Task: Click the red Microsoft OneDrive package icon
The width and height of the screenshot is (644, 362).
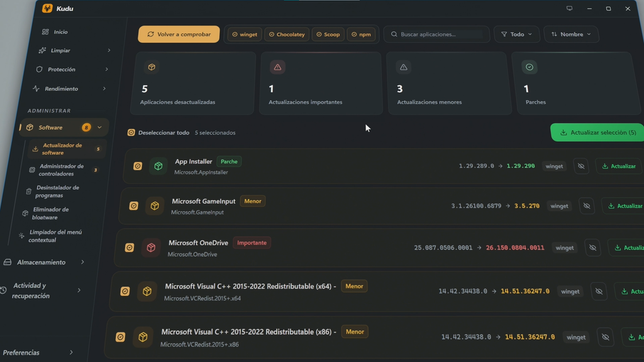Action: click(151, 248)
